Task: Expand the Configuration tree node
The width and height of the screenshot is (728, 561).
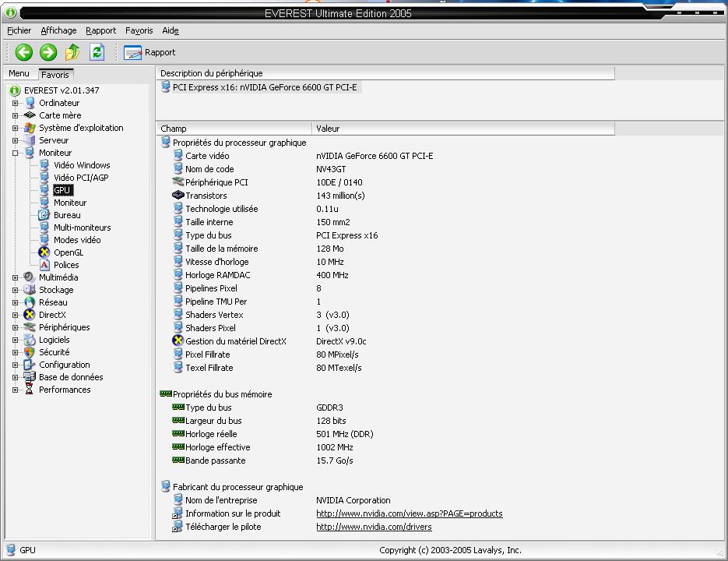Action: [16, 365]
